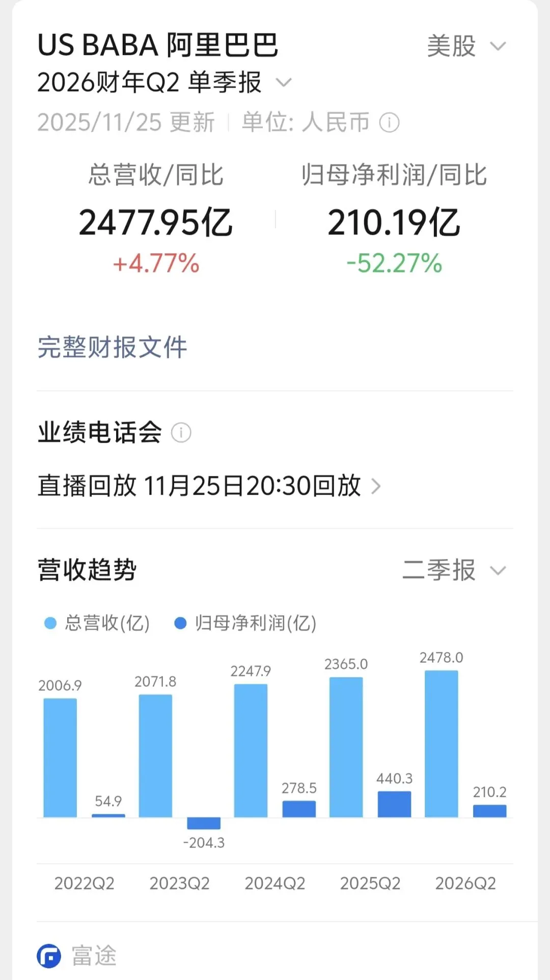Select the 440.3 net profit bar

[394, 804]
